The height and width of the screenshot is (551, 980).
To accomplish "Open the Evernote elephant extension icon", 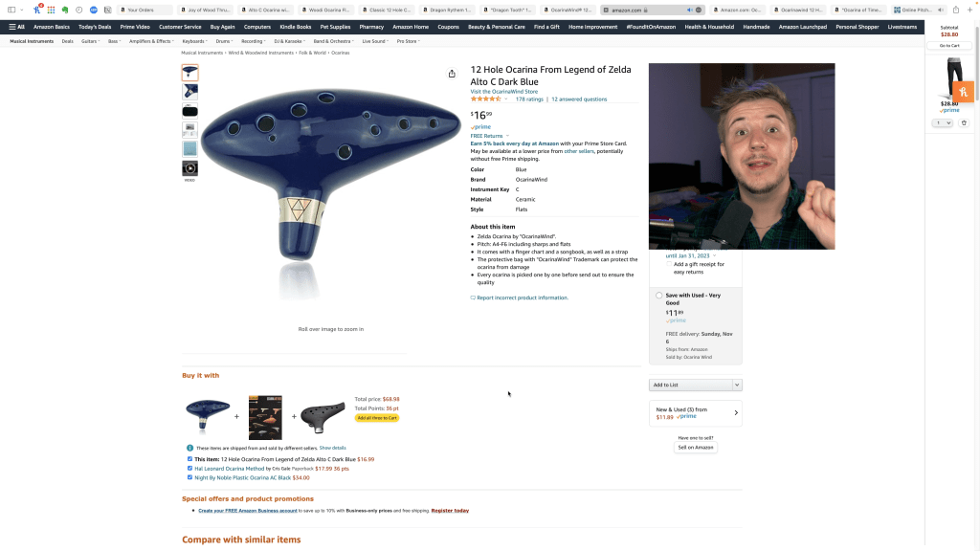I will point(65,10).
